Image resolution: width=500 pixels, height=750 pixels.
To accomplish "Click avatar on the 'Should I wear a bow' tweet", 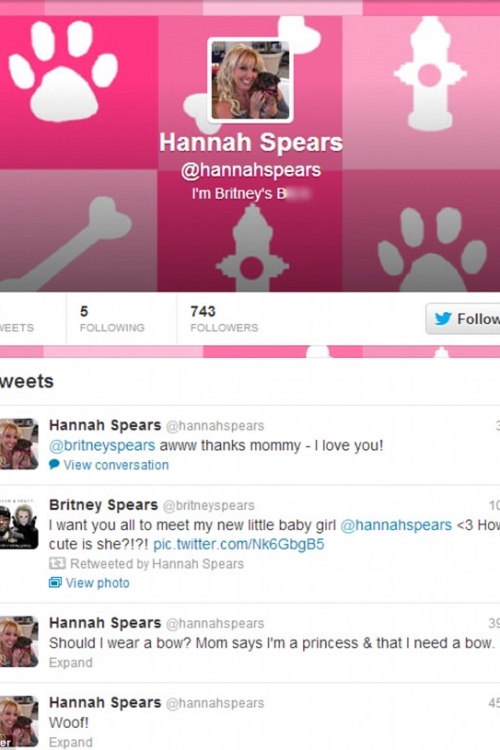I will [x=18, y=641].
